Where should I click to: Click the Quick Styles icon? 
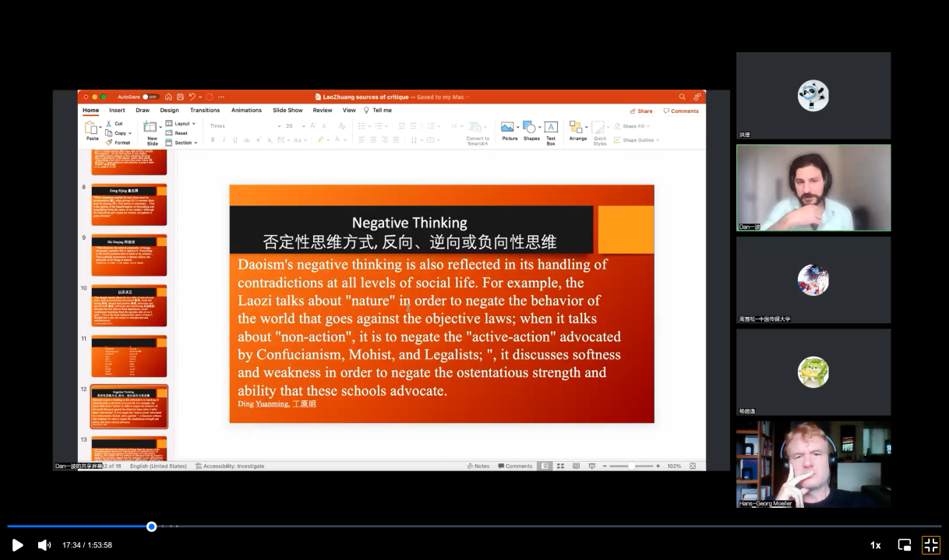click(598, 128)
